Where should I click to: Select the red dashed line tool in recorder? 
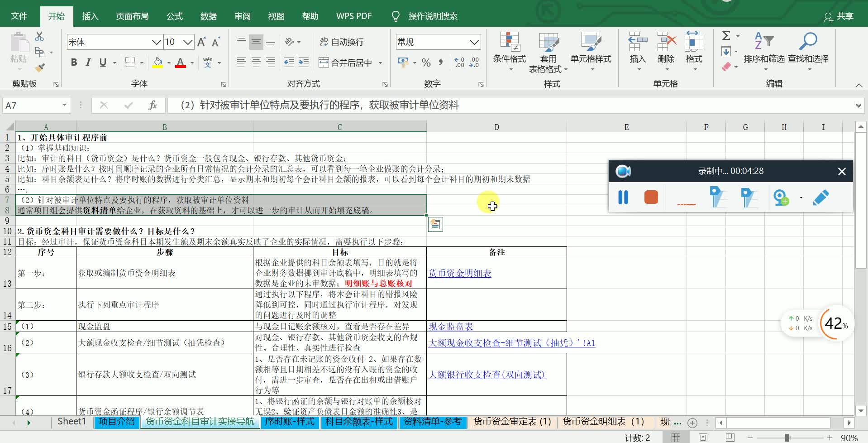click(687, 204)
